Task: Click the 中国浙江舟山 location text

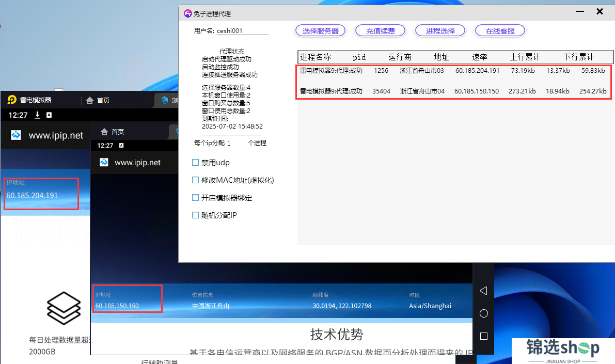Action: (211, 306)
